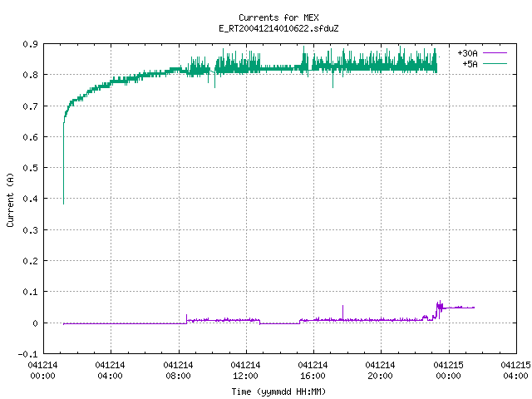
Task: Click the purple +30A spike near 18:00
Action: coord(342,313)
